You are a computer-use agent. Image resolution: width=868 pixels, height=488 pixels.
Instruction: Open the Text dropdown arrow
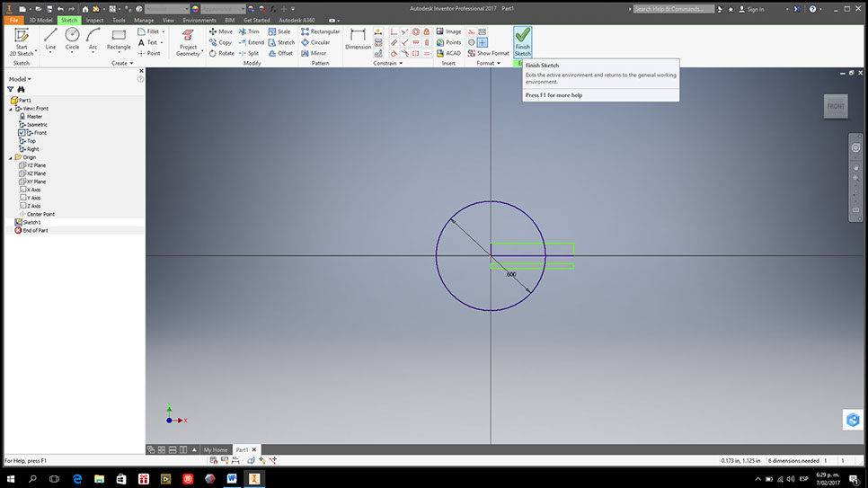162,42
